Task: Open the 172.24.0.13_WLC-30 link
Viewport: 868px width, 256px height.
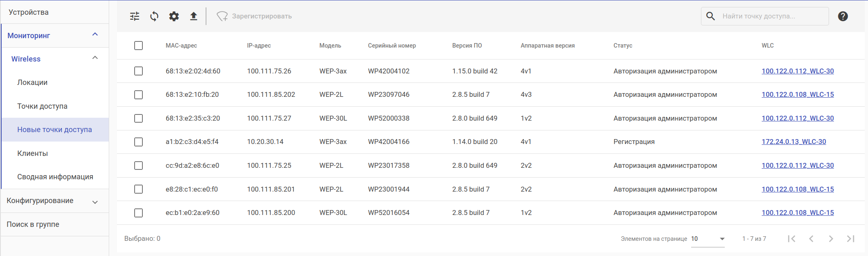Action: point(794,142)
